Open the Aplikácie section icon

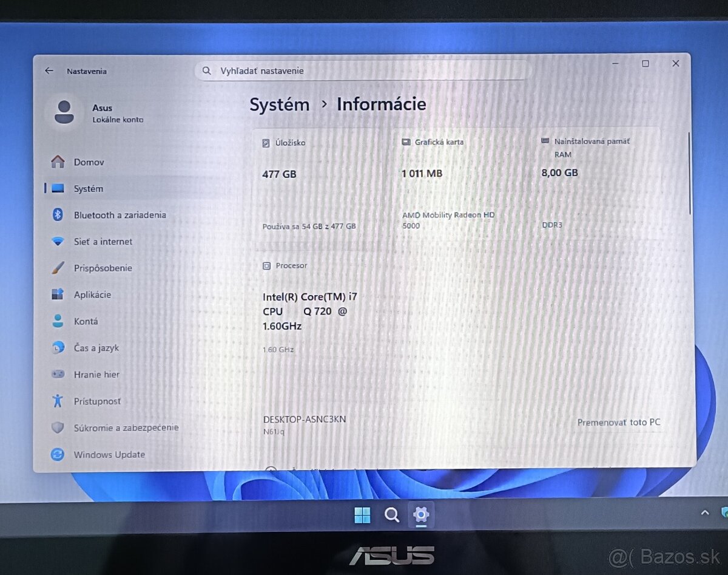pos(58,294)
